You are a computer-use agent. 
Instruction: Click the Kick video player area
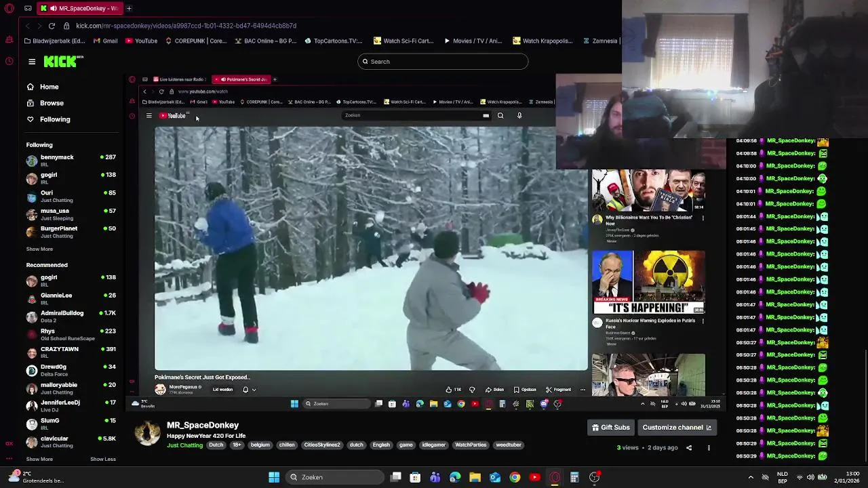pyautogui.click(x=426, y=243)
